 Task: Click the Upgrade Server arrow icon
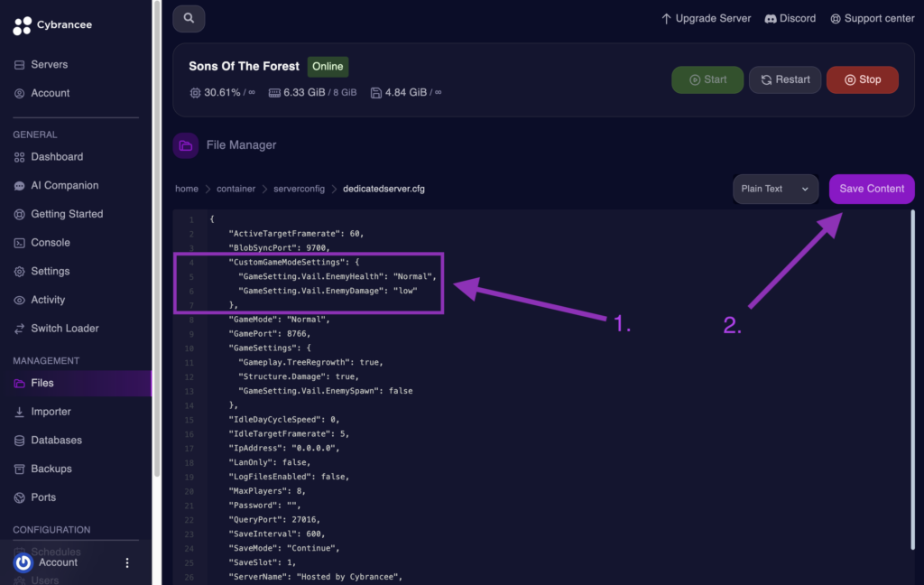tap(666, 19)
